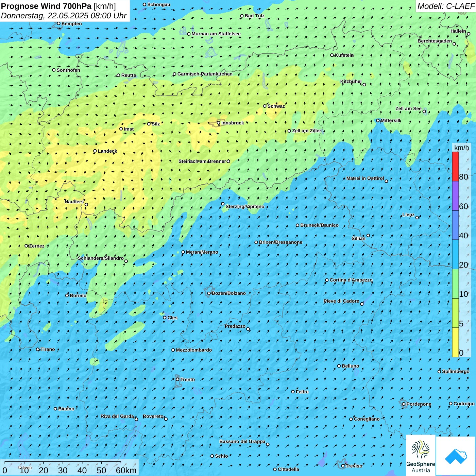Click the 'km/h' legend heading
Viewport: 476px width, 476px height.
tap(461, 147)
